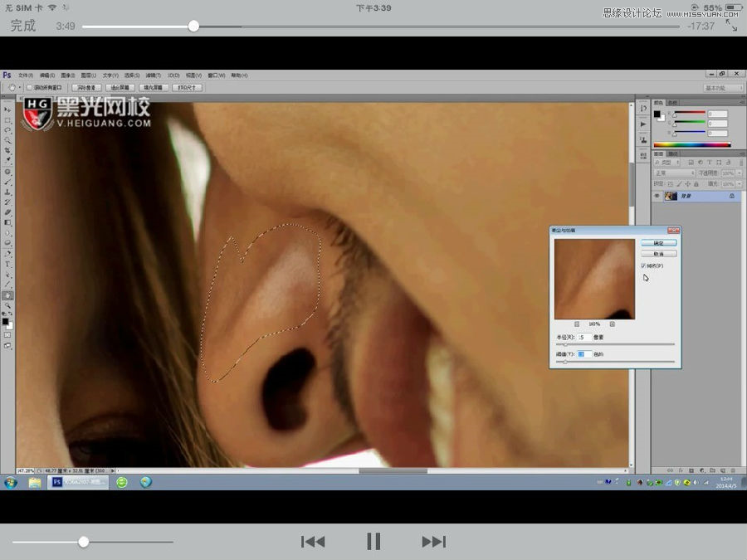Select the Lasso tool
Viewport: 747px width, 560px height.
tap(7, 130)
